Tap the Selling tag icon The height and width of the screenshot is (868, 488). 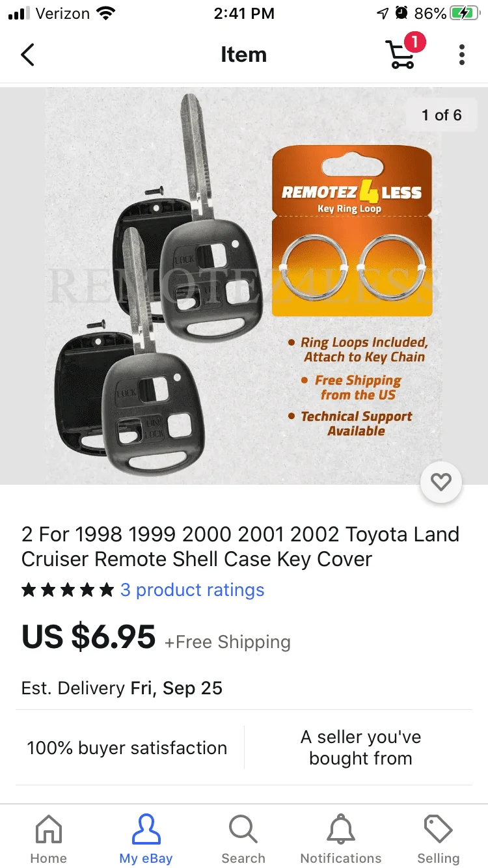[x=439, y=830]
